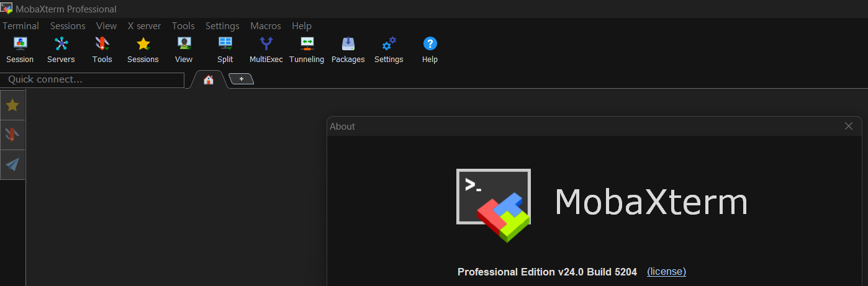Open the Settings gears toolbar icon

click(389, 50)
